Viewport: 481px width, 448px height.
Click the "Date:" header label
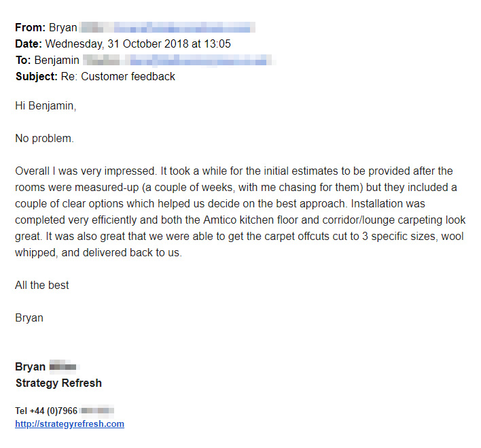click(29, 44)
